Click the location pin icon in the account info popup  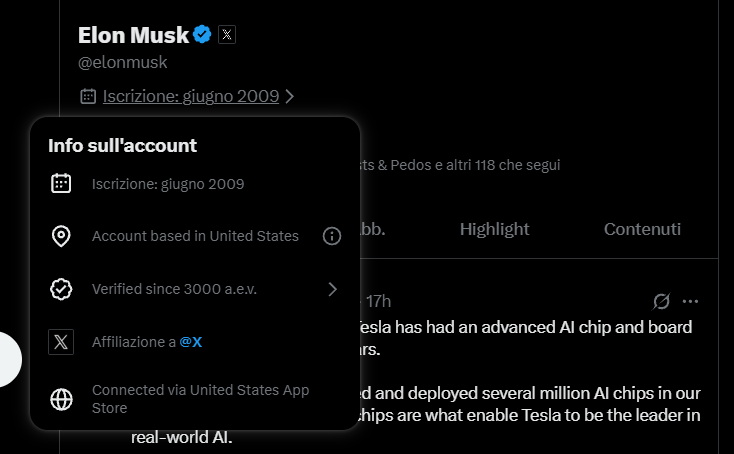(x=61, y=236)
